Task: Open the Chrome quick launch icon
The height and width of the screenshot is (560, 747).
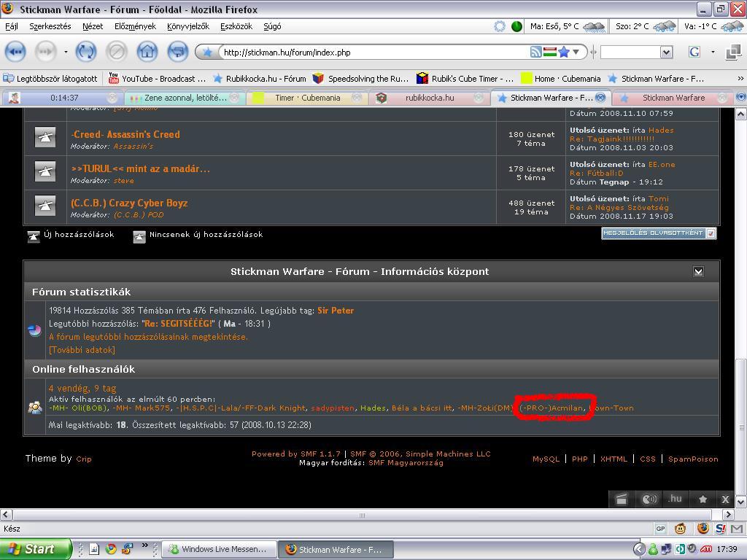Action: pos(111,549)
